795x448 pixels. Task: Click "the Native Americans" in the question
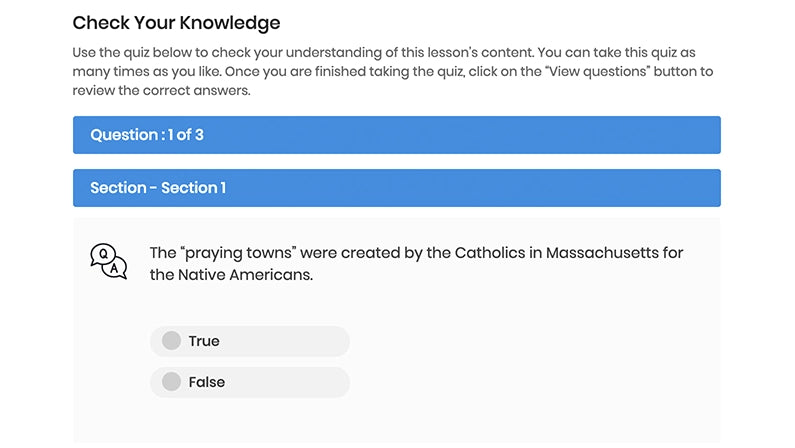[x=231, y=274]
